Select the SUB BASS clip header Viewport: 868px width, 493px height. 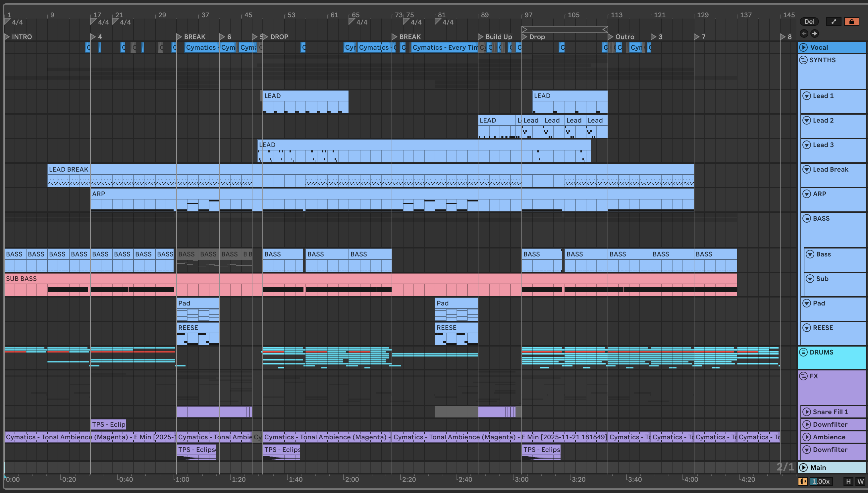tap(21, 279)
